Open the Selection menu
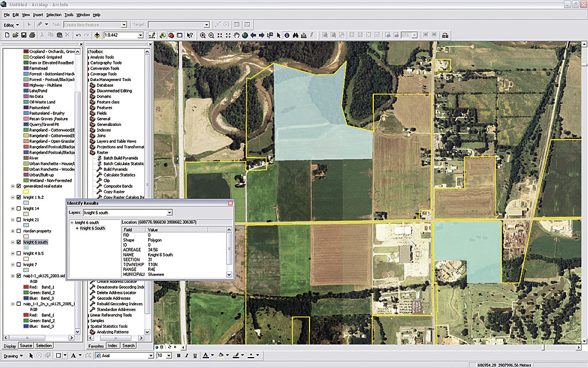This screenshot has width=588, height=368. 53,14
